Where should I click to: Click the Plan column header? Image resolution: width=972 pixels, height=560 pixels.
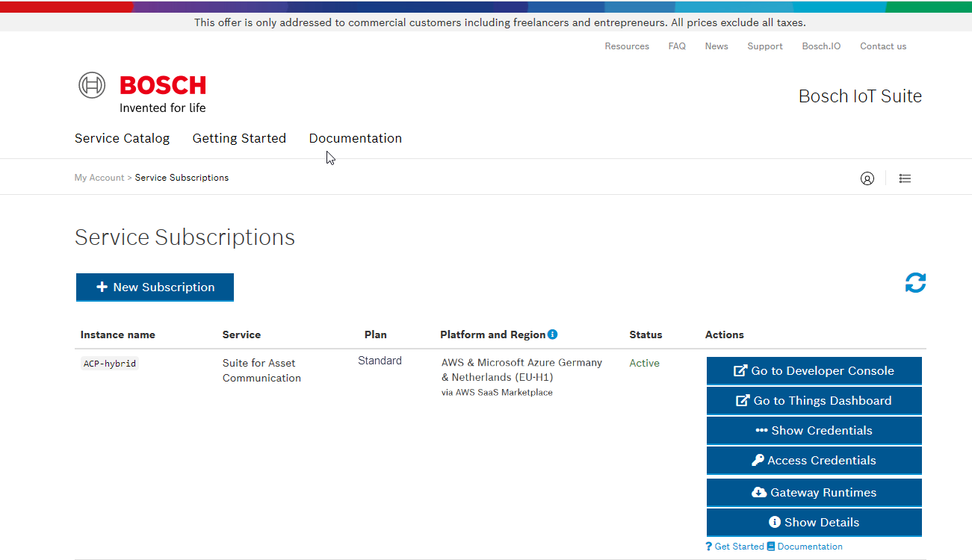(x=376, y=335)
